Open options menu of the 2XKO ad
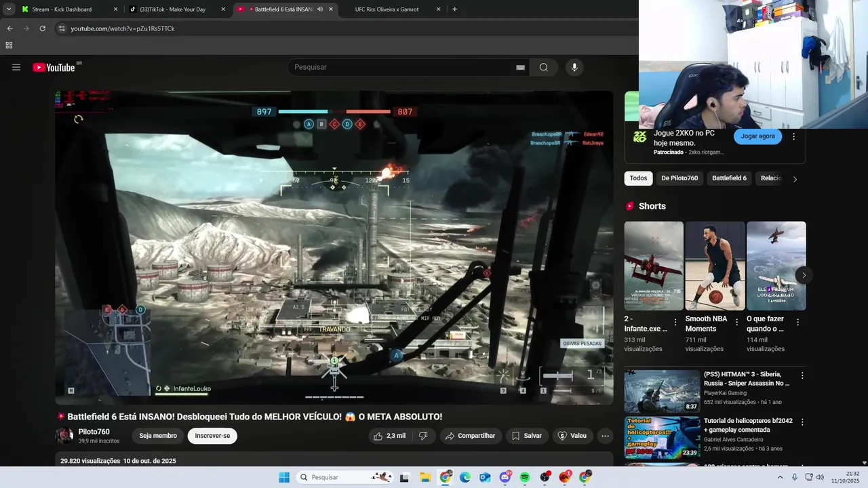Viewport: 868px width, 488px height. click(794, 136)
